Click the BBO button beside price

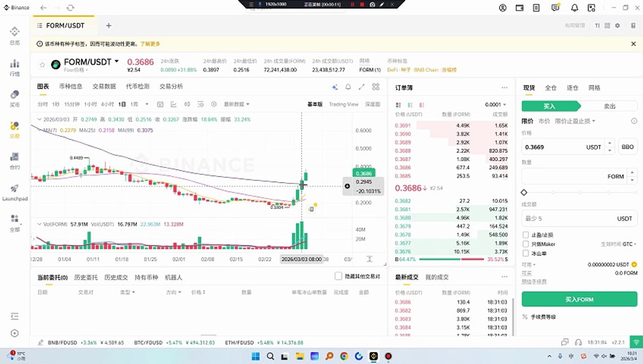click(x=627, y=147)
